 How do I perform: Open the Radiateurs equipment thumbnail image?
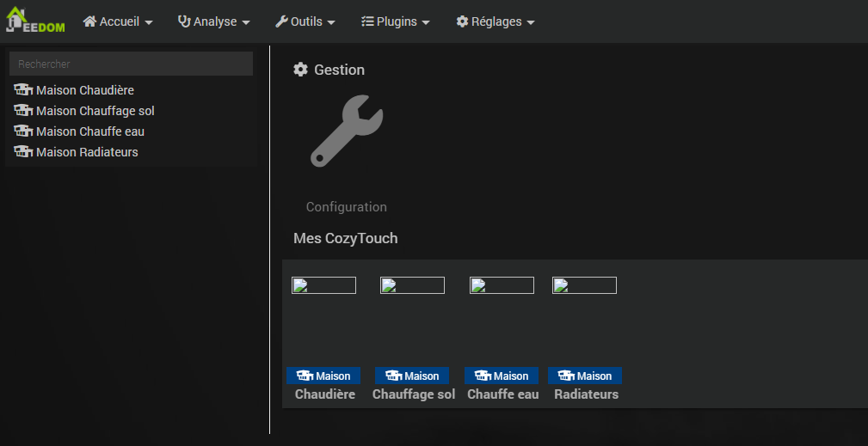(x=585, y=285)
